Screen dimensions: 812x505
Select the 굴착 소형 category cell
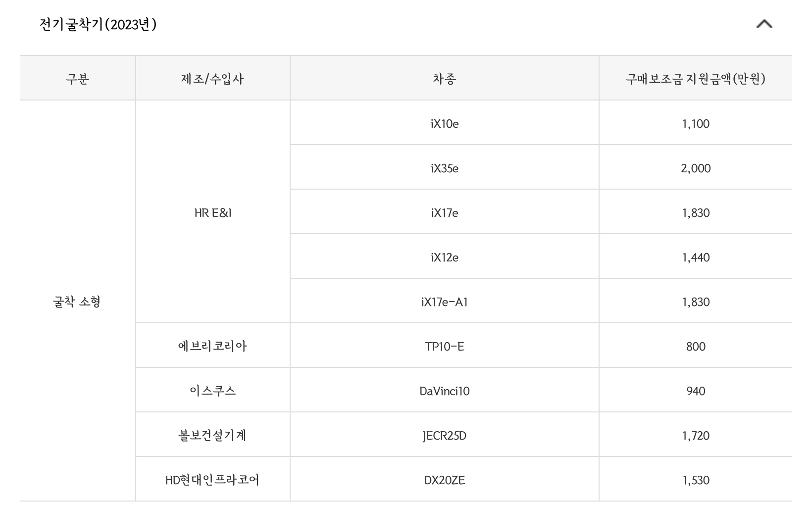point(77,301)
